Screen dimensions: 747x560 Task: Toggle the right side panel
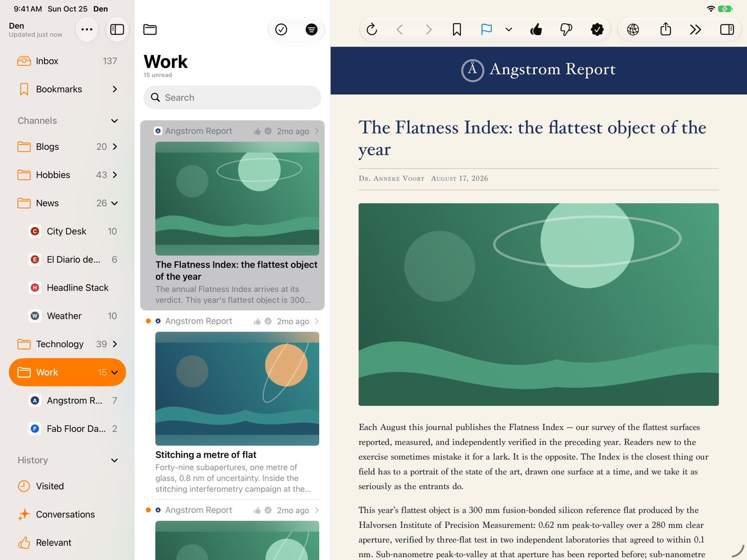(x=727, y=29)
